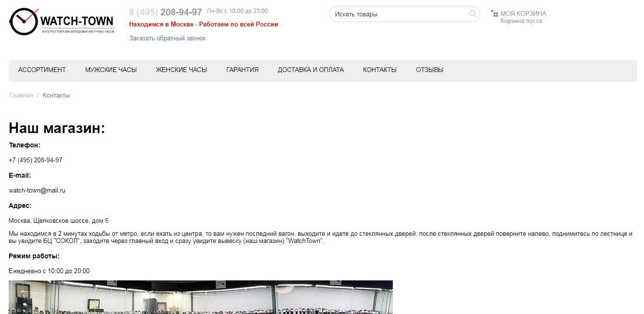Open the cart icon

click(494, 13)
